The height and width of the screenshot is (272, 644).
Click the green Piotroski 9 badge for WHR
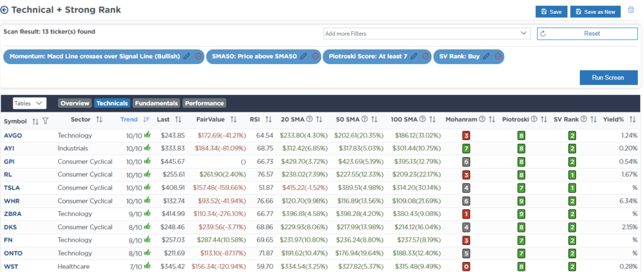point(521,200)
